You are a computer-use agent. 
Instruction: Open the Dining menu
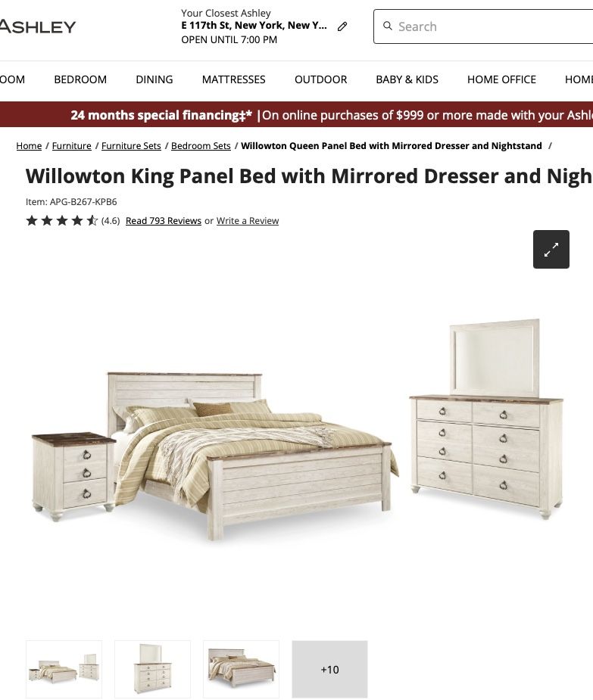pos(154,79)
